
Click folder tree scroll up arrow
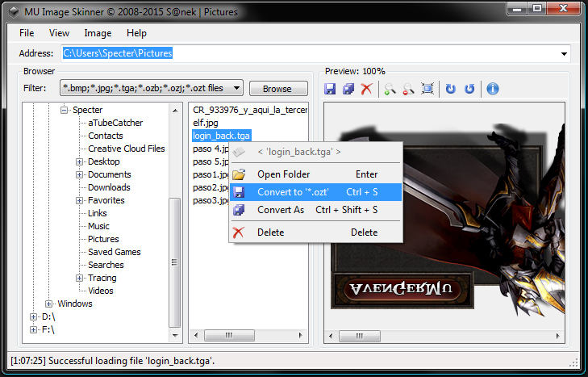click(x=175, y=111)
